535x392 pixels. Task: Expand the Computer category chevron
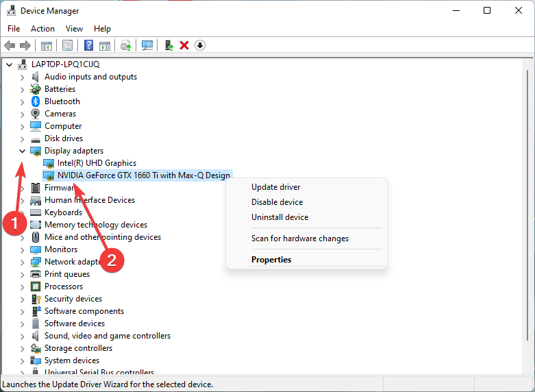click(22, 127)
